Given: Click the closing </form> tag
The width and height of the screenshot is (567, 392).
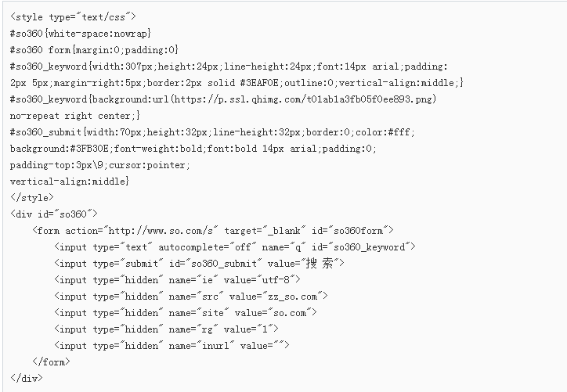Looking at the screenshot, I should 51,362.
